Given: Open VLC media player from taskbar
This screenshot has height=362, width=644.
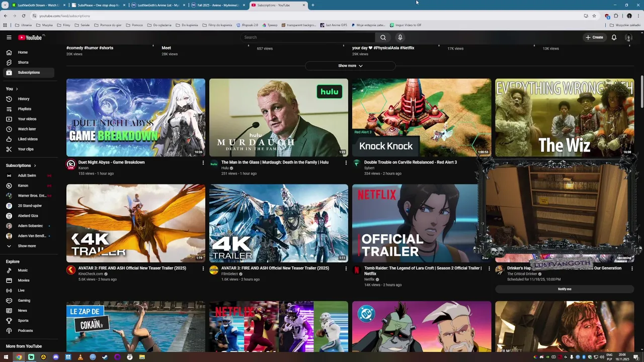Looking at the screenshot, I should point(80,357).
